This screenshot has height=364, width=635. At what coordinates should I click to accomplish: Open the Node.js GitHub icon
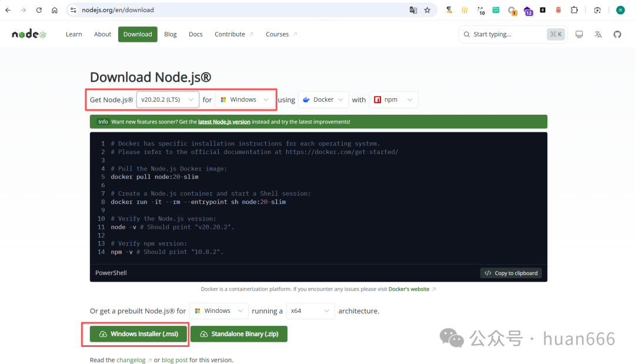(617, 35)
